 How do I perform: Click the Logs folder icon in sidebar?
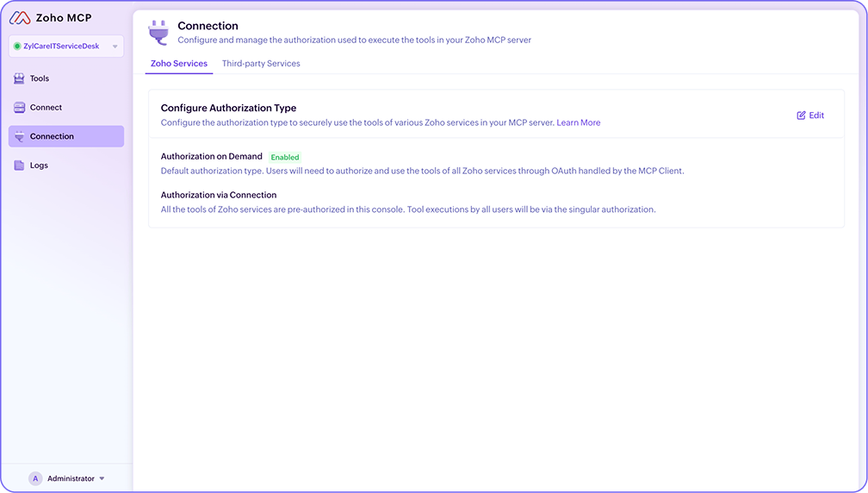(19, 165)
